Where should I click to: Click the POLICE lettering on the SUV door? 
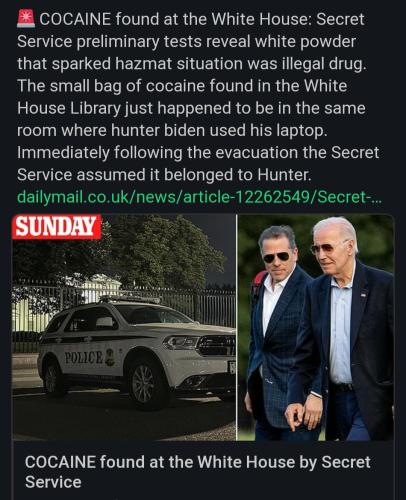(x=84, y=358)
